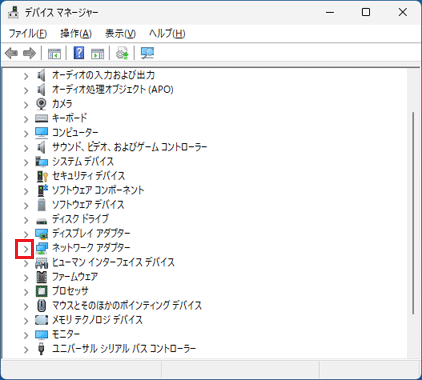The image size is (422, 380).
Task: Toggle the action pane toolbar icon
Action: point(98,53)
